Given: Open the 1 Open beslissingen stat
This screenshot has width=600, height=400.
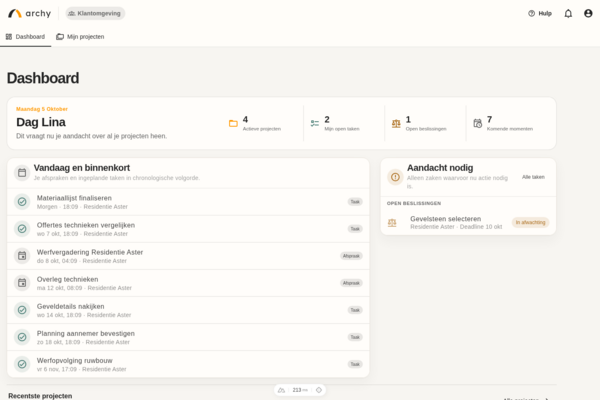Looking at the screenshot, I should (425, 123).
